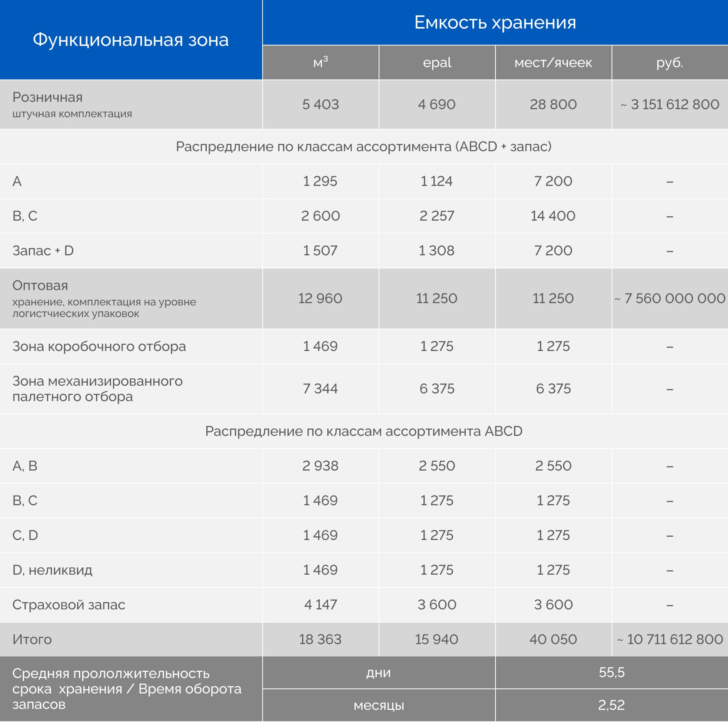The height and width of the screenshot is (722, 728).
Task: Click the 'Оптовая' row label
Action: coord(40,285)
